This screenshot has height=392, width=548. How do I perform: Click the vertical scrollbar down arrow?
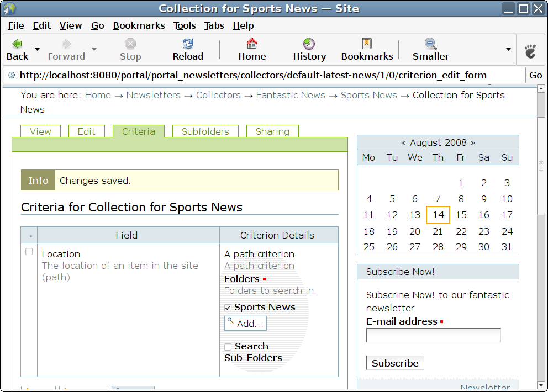click(541, 385)
